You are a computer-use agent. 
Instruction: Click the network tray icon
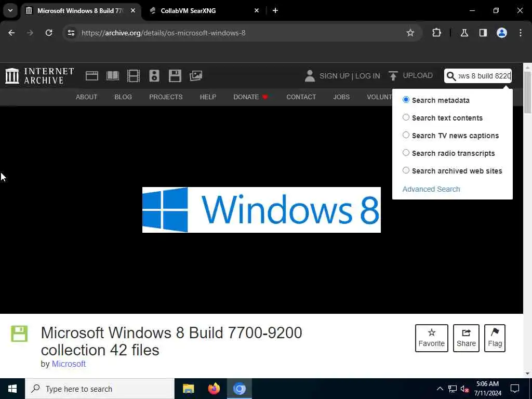[x=453, y=389]
